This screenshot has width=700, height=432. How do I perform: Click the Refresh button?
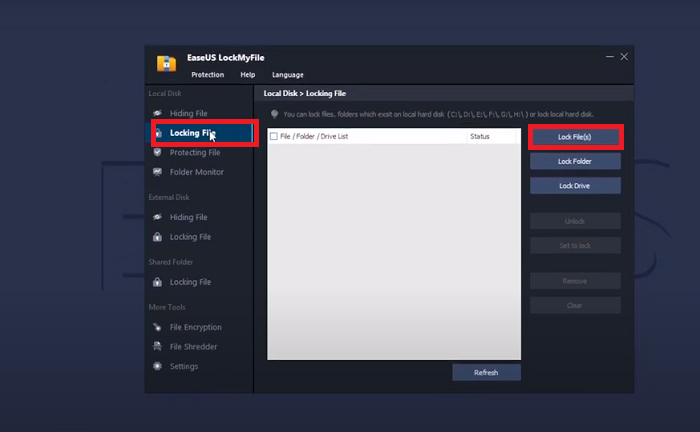(486, 372)
